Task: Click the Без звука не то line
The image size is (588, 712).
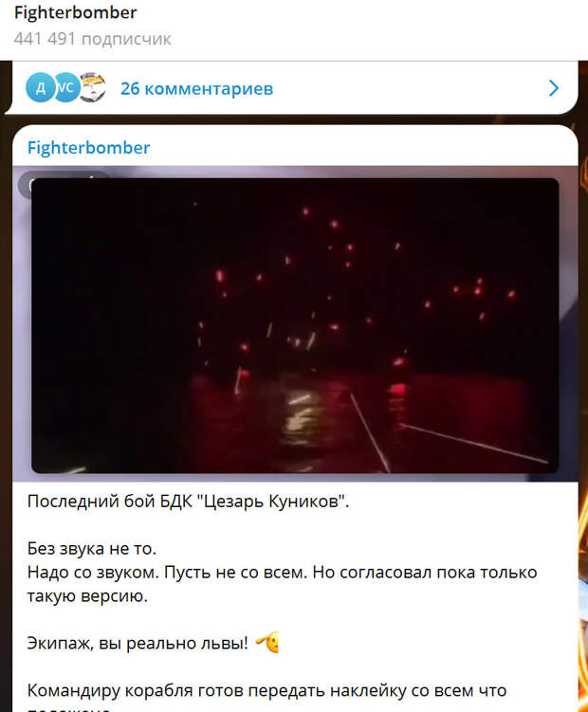Action: [x=92, y=549]
